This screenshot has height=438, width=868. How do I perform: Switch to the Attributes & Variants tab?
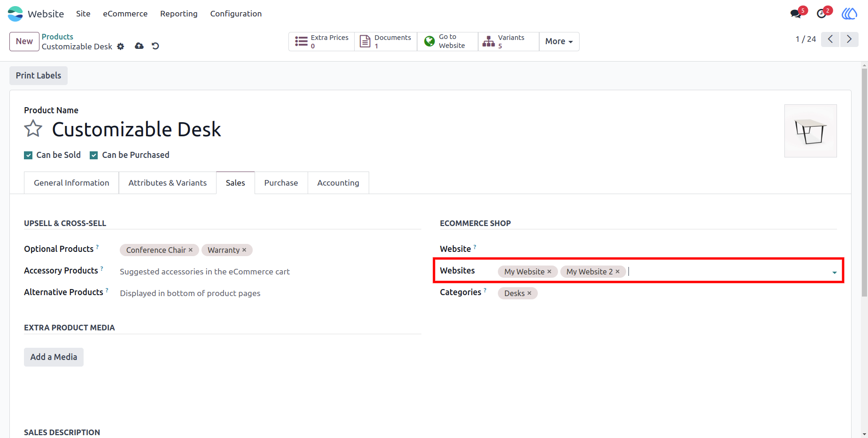click(168, 183)
